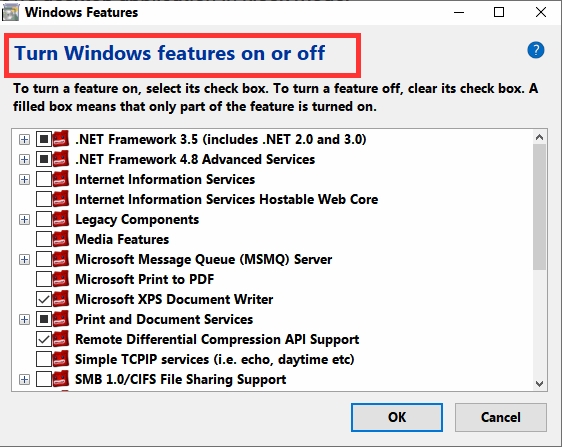Click the folder icon beside Media Features
This screenshot has width=563, height=448.
(61, 239)
